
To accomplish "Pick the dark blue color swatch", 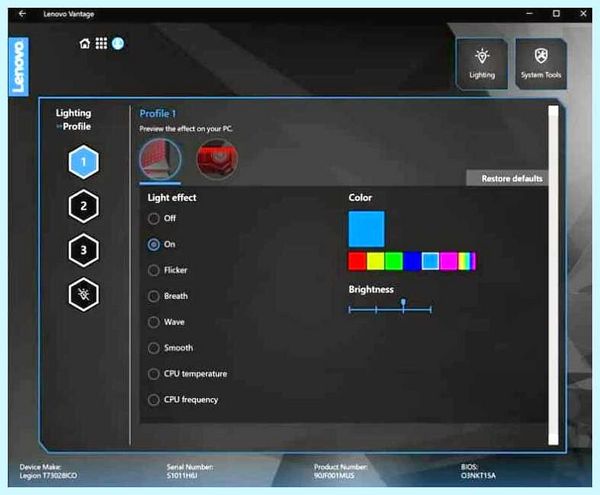I will tap(412, 261).
